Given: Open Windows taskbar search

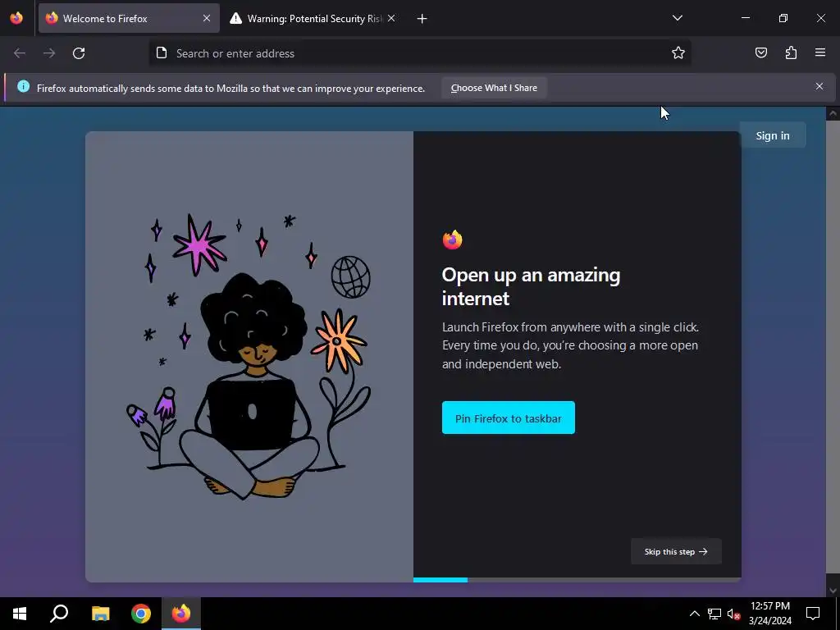Looking at the screenshot, I should pyautogui.click(x=59, y=614).
